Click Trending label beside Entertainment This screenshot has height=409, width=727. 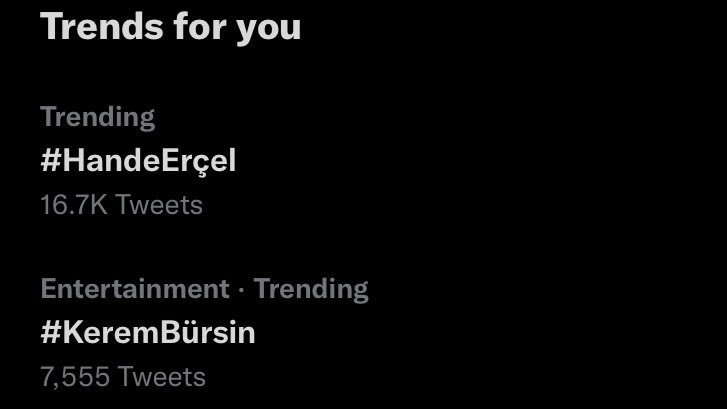tap(310, 289)
